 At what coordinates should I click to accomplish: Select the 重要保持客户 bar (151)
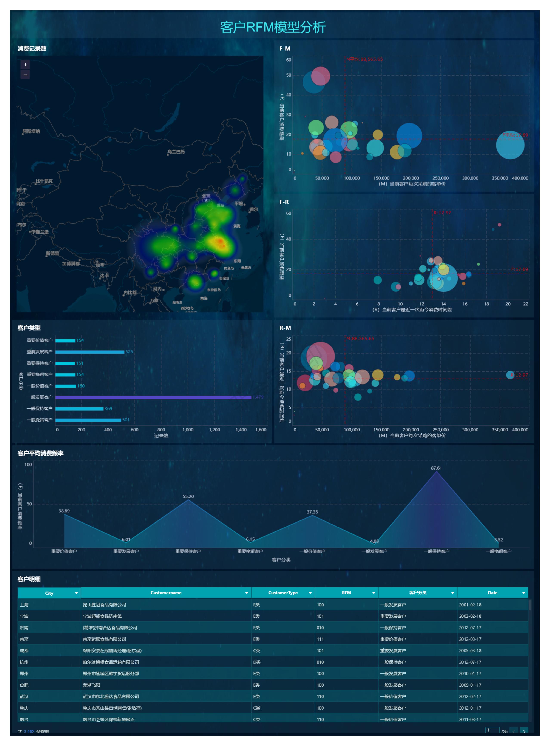65,363
